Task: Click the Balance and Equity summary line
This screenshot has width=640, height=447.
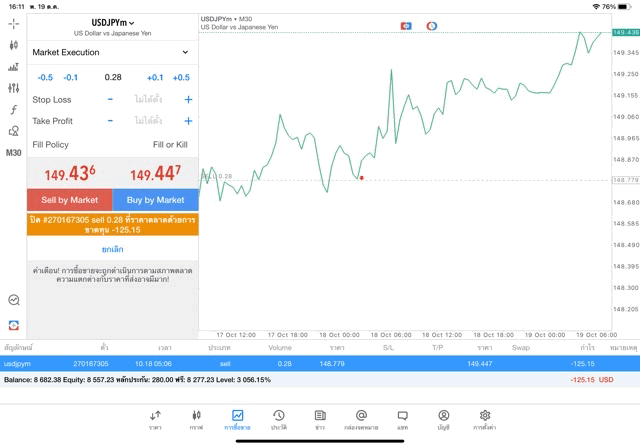Action: point(138,380)
